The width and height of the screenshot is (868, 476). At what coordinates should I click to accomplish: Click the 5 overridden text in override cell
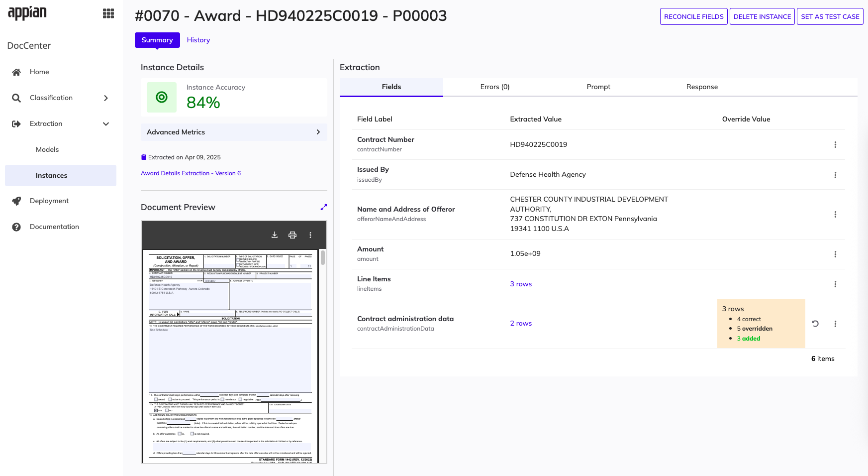[x=755, y=329]
